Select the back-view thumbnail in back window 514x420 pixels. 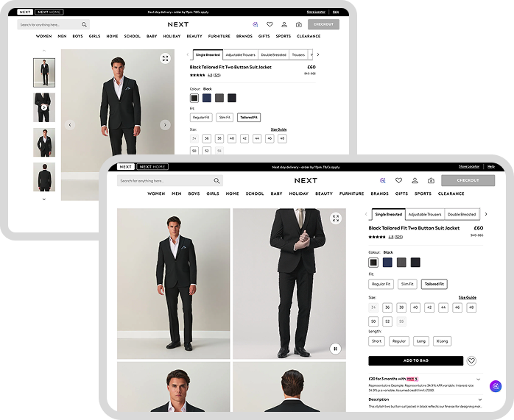44,177
